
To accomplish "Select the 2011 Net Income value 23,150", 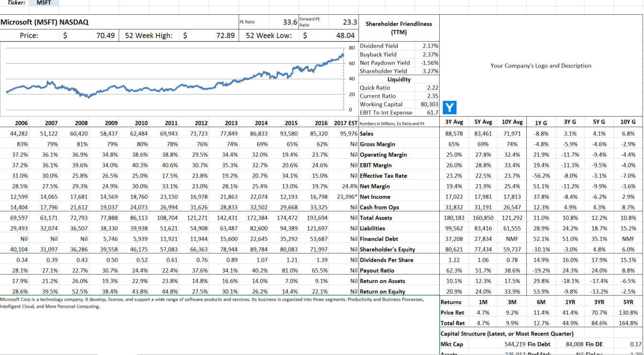I will [169, 197].
